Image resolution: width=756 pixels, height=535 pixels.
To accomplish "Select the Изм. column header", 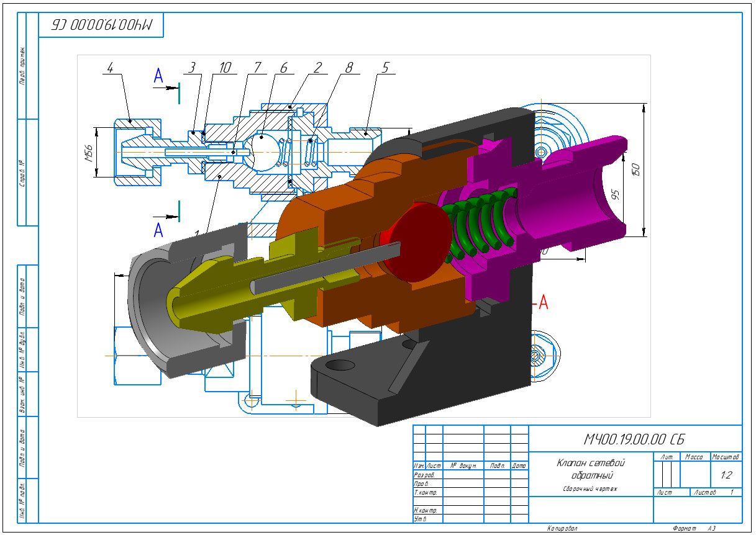I will pos(419,465).
